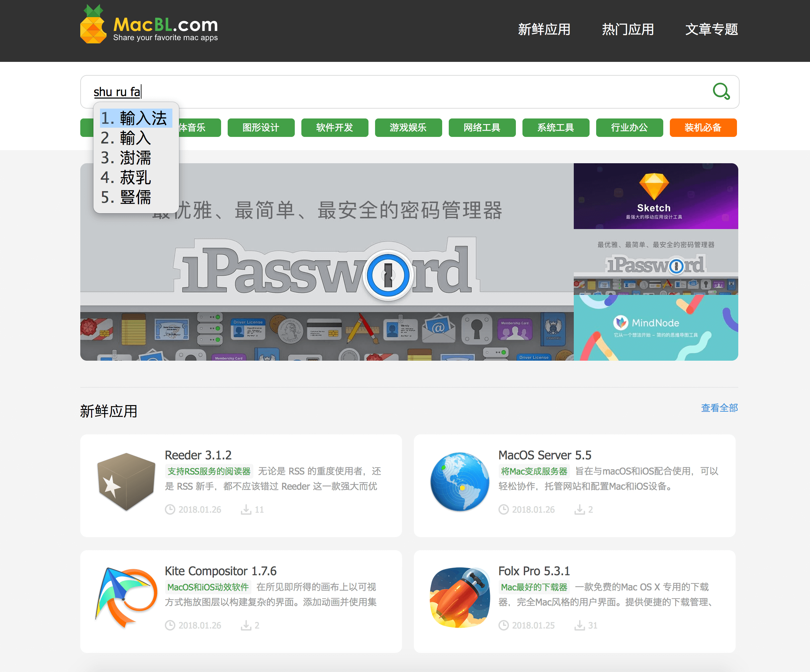Select IME candidate 2 輸入
The image size is (810, 672).
click(136, 138)
